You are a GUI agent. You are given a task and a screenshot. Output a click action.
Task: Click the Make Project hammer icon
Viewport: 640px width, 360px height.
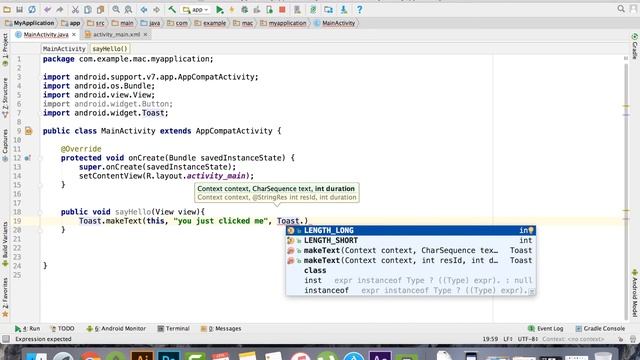[x=172, y=9]
